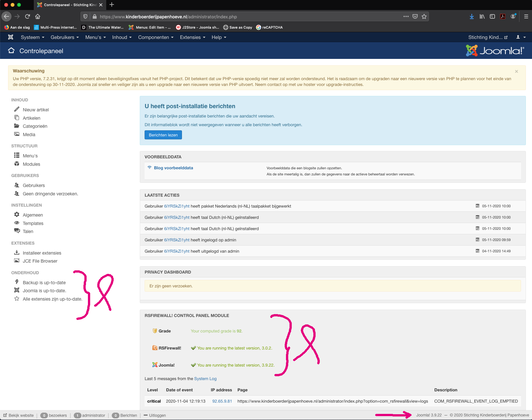Viewport: 532px width, 420px height.
Task: Click the Controlepaneel home icon
Action: point(11,51)
